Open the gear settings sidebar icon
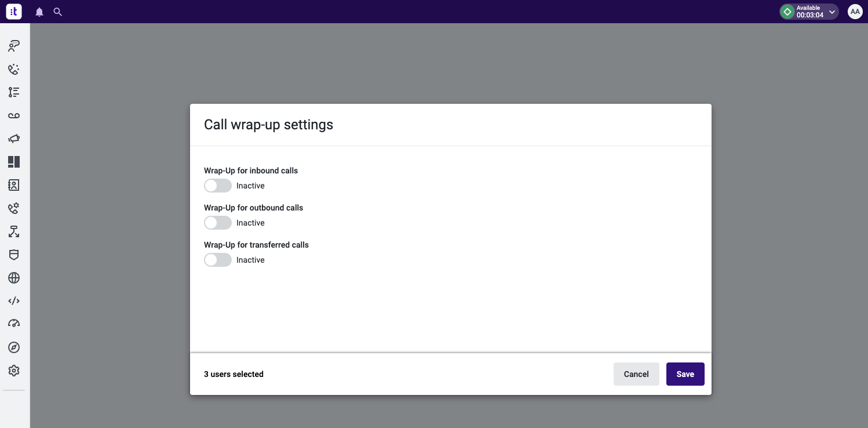Viewport: 868px width, 428px height. click(14, 371)
